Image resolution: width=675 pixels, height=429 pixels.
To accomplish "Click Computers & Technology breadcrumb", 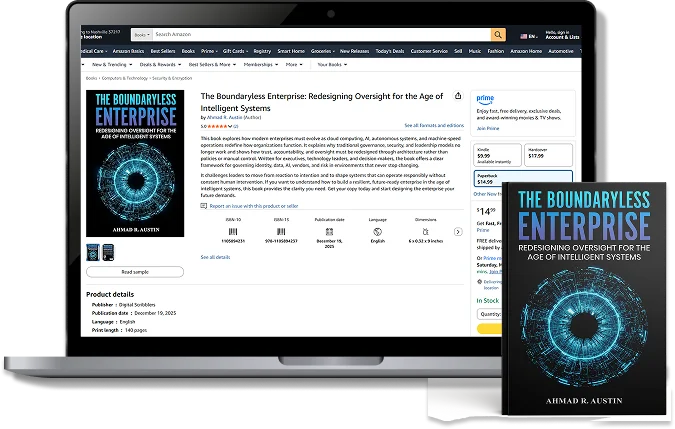I will click(124, 78).
